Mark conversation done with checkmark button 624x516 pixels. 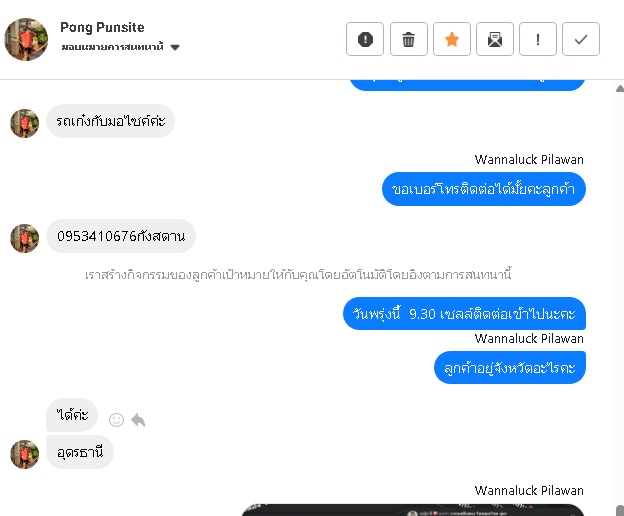tap(581, 39)
